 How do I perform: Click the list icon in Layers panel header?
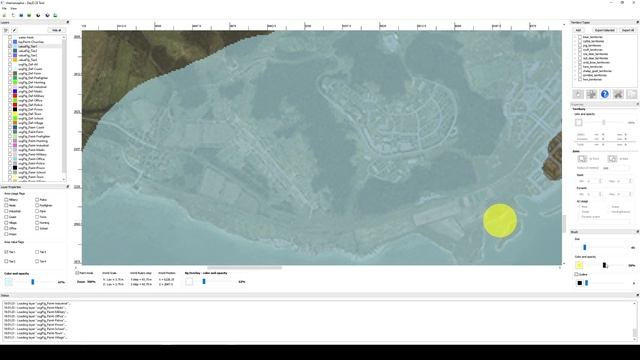(6, 30)
